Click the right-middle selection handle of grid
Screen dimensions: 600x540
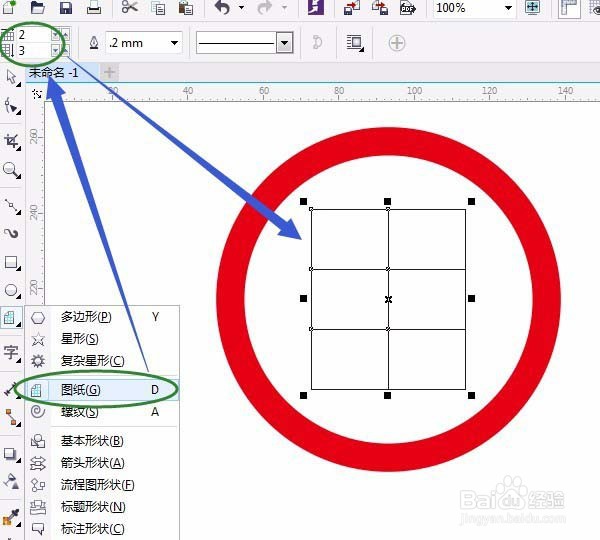coord(471,298)
